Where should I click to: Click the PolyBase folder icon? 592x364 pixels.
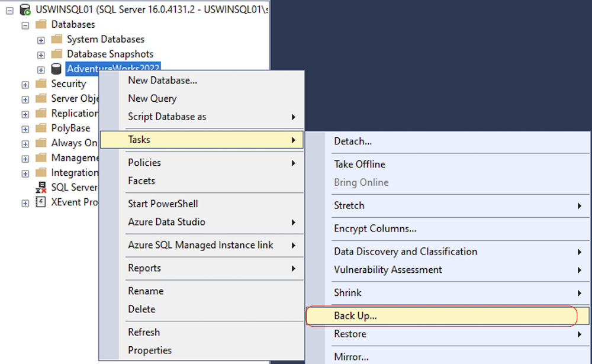pyautogui.click(x=41, y=128)
